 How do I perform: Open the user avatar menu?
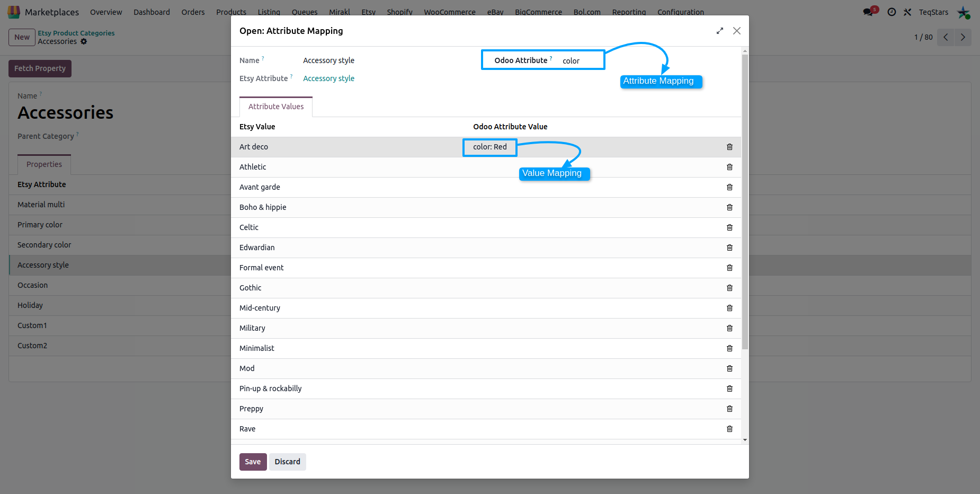964,12
